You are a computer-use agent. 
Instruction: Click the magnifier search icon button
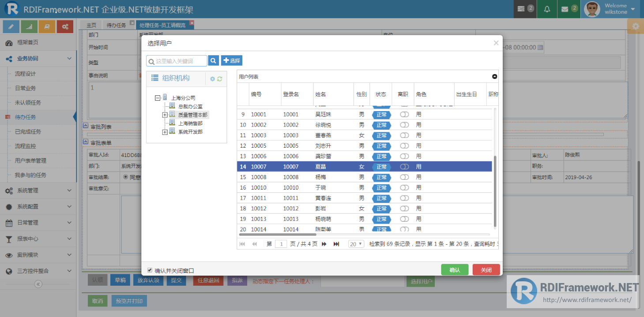(x=214, y=60)
